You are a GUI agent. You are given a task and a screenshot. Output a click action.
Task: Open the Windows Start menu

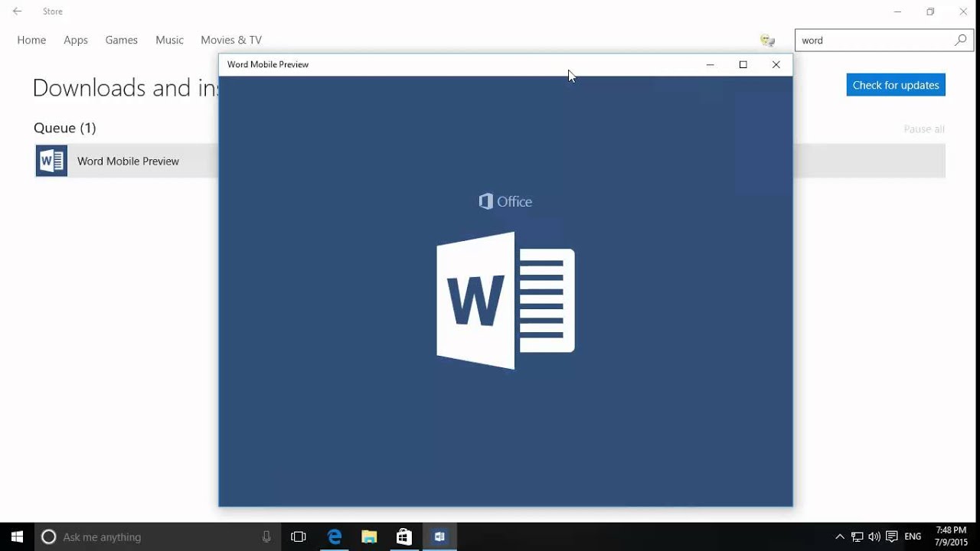pyautogui.click(x=17, y=536)
